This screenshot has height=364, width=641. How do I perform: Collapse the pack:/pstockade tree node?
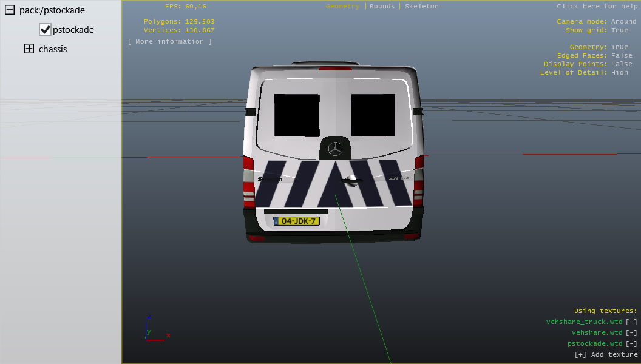pyautogui.click(x=9, y=10)
